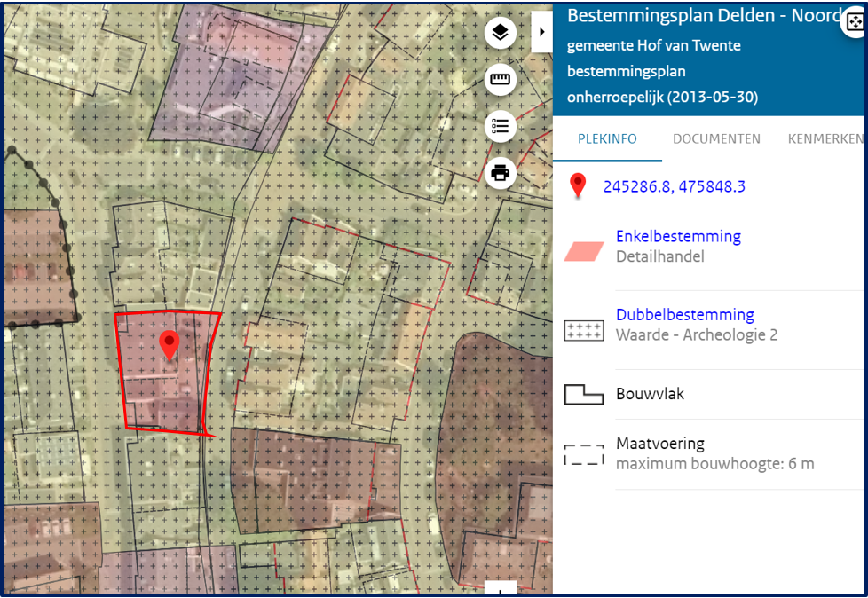Open the DOCUMENTEN tab

click(716, 138)
